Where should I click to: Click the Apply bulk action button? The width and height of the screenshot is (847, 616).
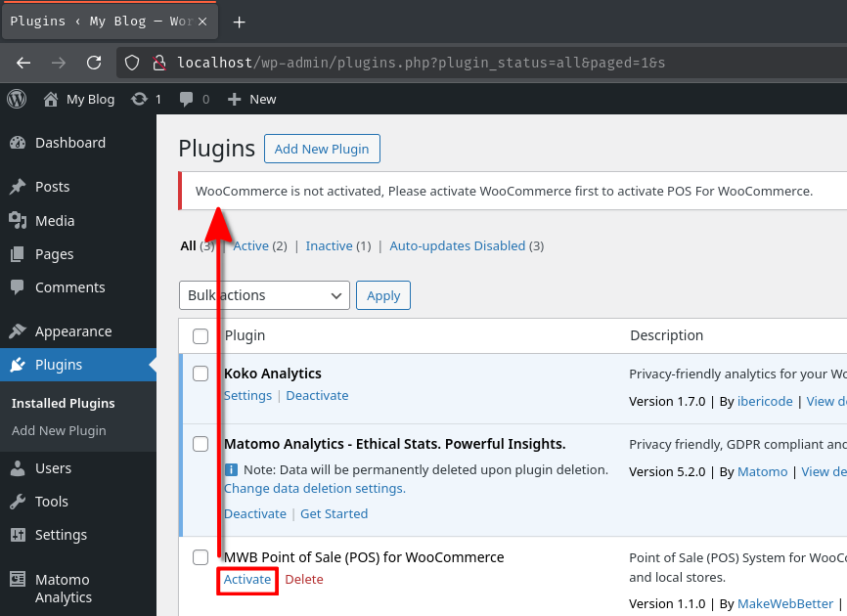[383, 295]
